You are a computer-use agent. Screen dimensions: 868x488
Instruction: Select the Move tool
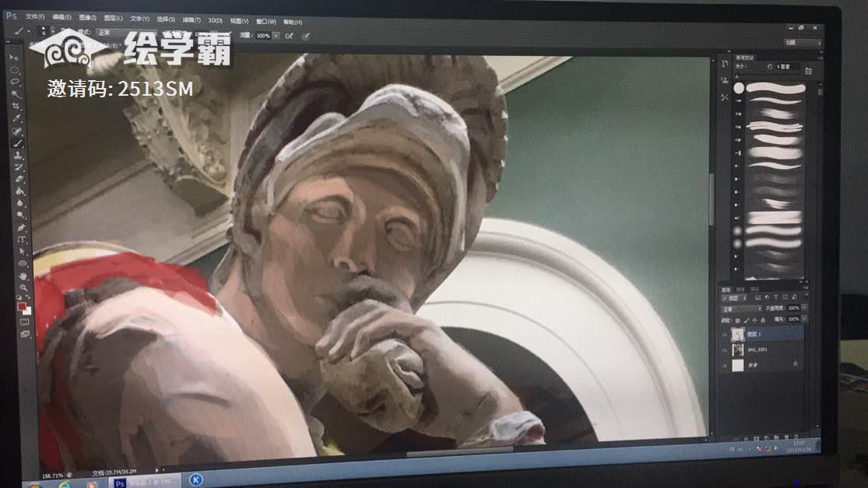point(14,58)
